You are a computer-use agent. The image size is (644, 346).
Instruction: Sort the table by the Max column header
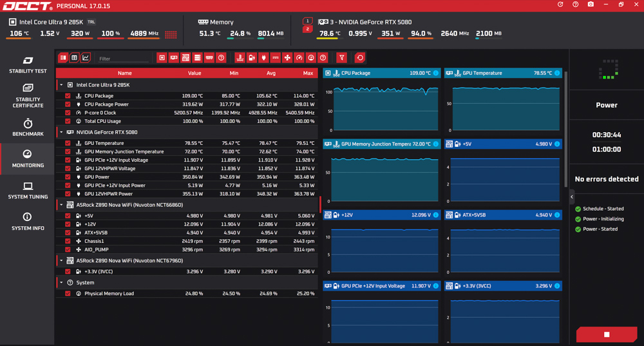(308, 73)
